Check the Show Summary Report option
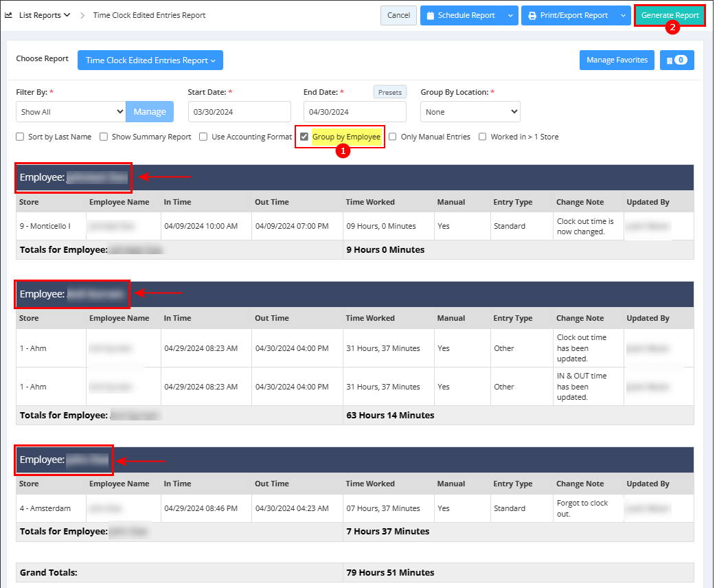The height and width of the screenshot is (588, 717). coord(104,137)
